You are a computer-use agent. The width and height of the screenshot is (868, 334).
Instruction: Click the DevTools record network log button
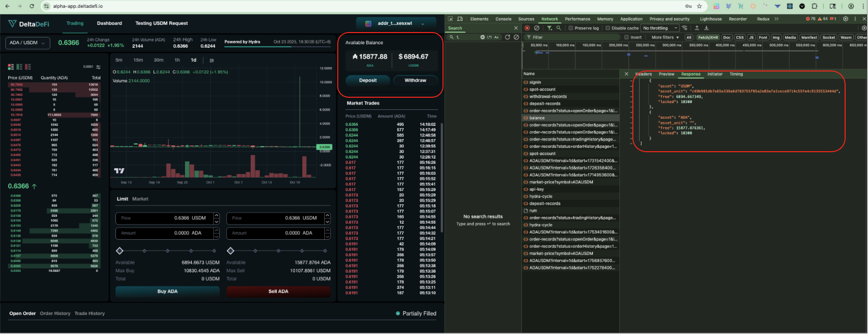point(527,28)
